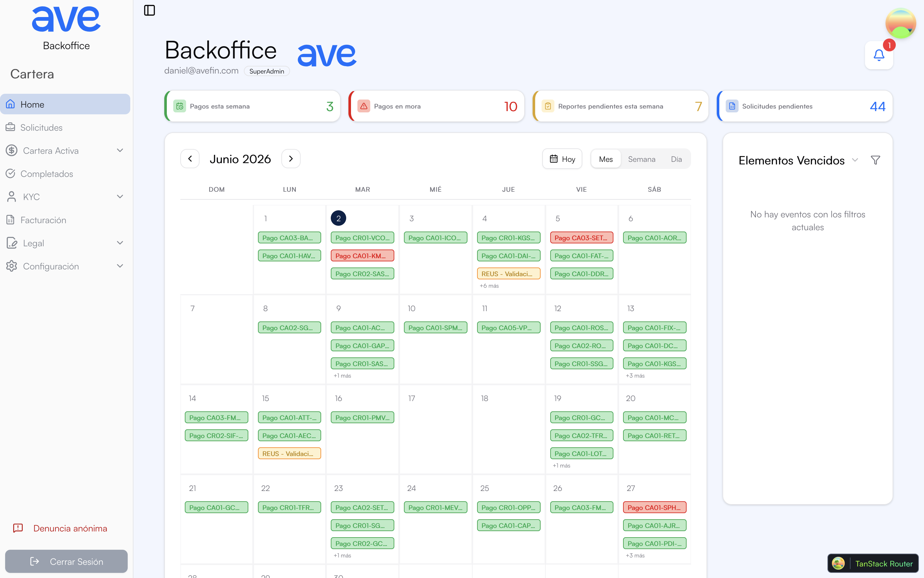Open red event Pago CA03-SET on June 5

(581, 237)
